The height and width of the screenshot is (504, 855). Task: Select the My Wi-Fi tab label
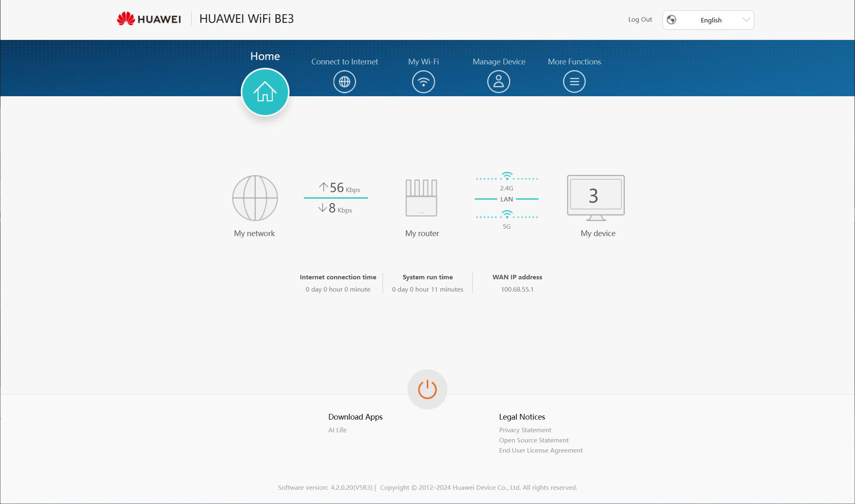pyautogui.click(x=423, y=62)
